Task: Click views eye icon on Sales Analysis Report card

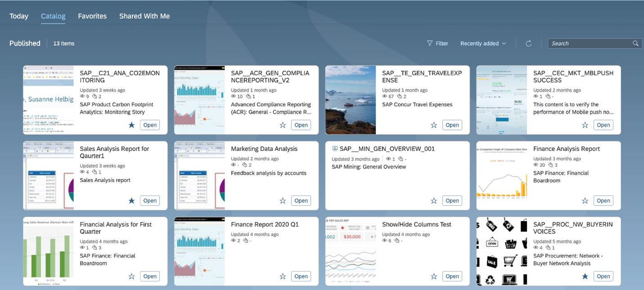Action: tap(82, 172)
